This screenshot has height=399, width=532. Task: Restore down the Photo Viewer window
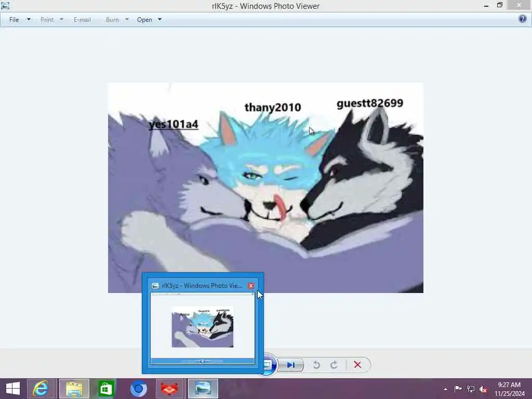coord(500,5)
